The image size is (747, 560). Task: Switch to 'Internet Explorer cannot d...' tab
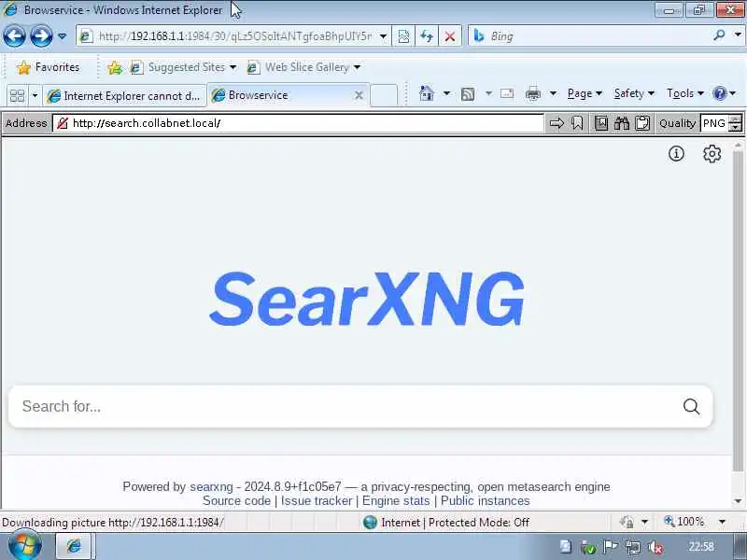(124, 96)
